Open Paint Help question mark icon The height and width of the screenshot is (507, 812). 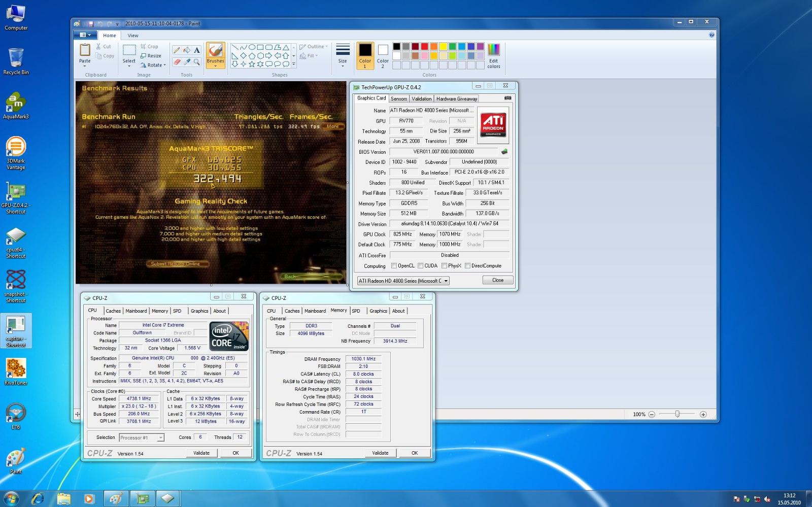[x=712, y=35]
